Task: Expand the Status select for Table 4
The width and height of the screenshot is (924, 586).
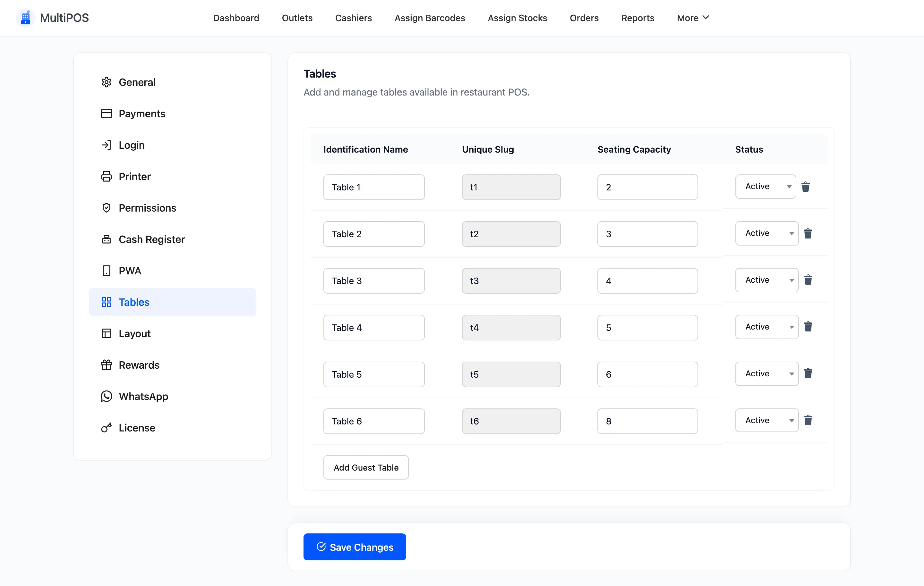Action: coord(767,327)
